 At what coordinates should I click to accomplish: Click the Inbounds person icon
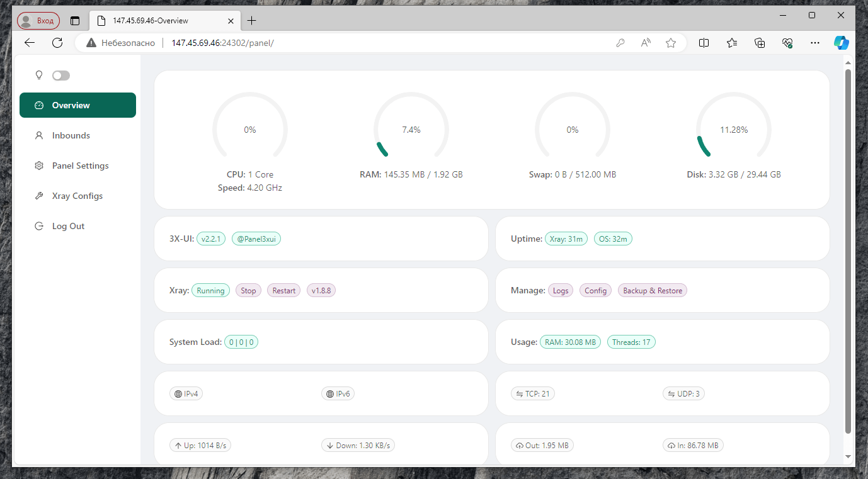coord(38,135)
